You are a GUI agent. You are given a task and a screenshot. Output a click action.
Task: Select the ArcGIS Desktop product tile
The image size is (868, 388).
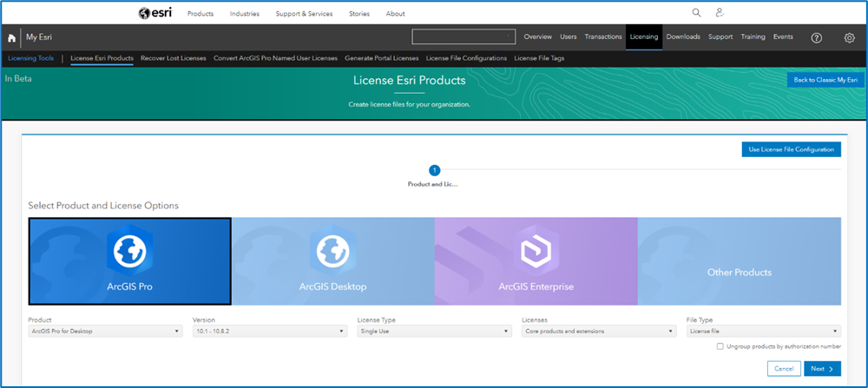pos(332,261)
